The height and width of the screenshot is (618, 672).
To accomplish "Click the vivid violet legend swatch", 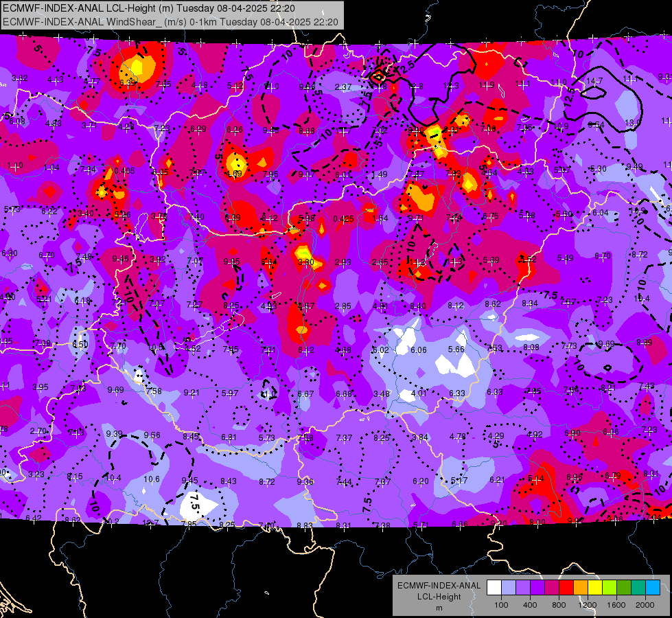I will tap(537, 588).
